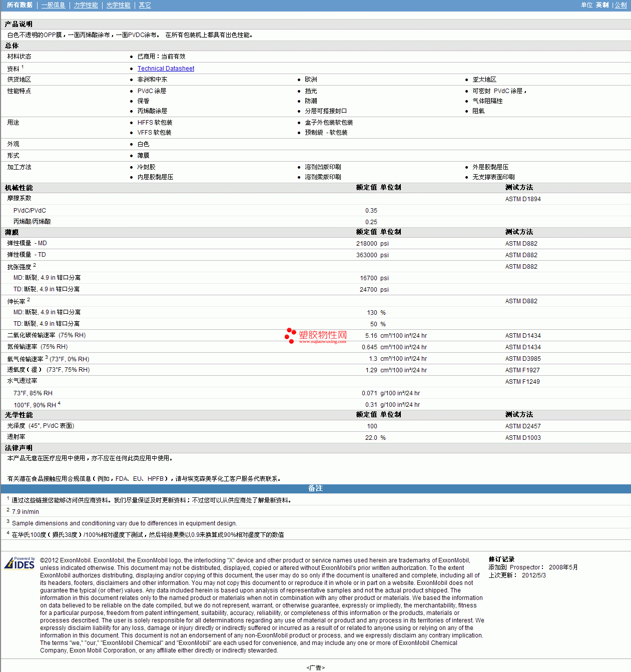The width and height of the screenshot is (631, 672).
Task: Click the 备注 notes header bar
Action: tap(315, 488)
